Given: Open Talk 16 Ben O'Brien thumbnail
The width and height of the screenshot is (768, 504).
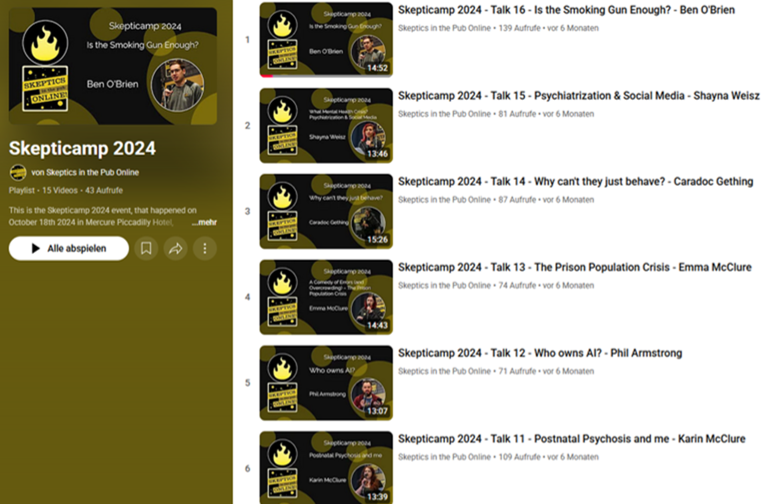Looking at the screenshot, I should click(x=326, y=40).
